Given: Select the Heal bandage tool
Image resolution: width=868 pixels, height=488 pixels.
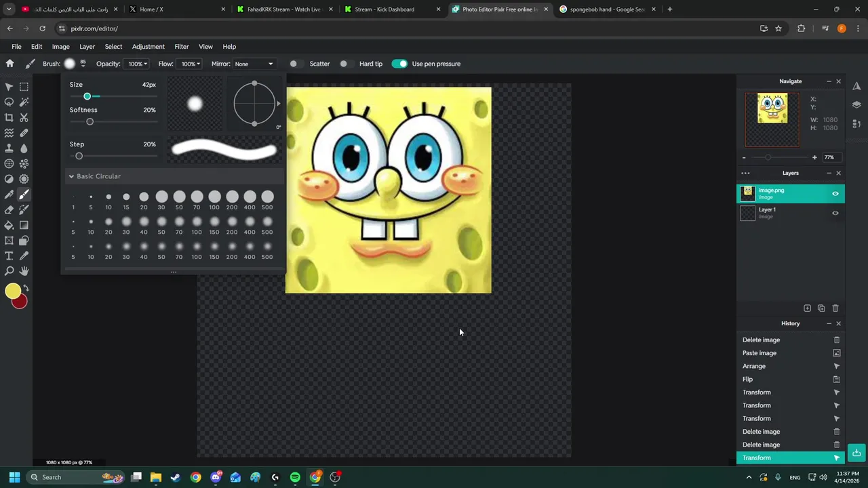Looking at the screenshot, I should pos(24,133).
